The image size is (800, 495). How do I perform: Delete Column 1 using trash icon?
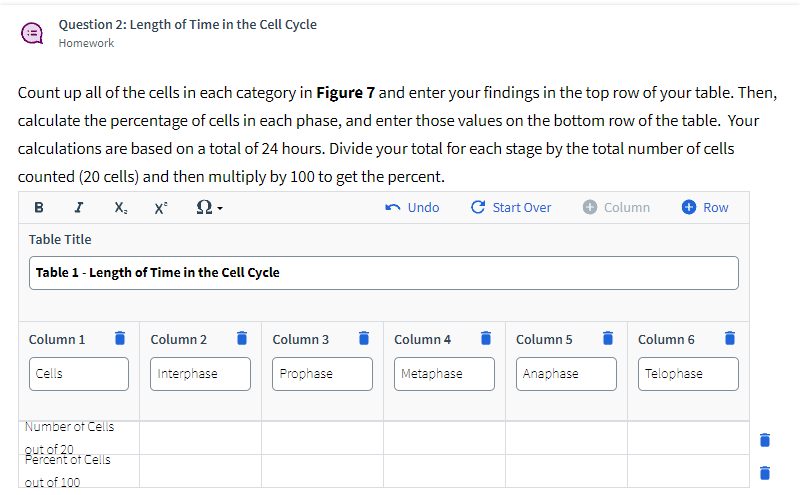tap(119, 340)
